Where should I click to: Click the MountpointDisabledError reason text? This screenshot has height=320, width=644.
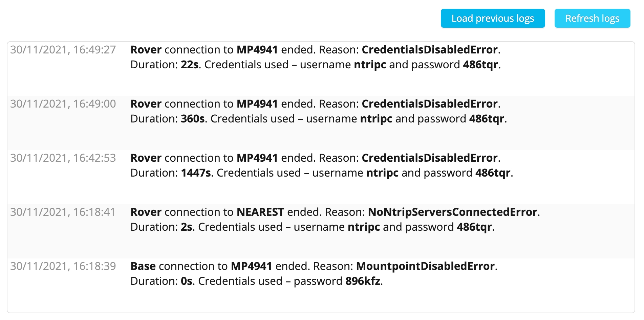(425, 266)
